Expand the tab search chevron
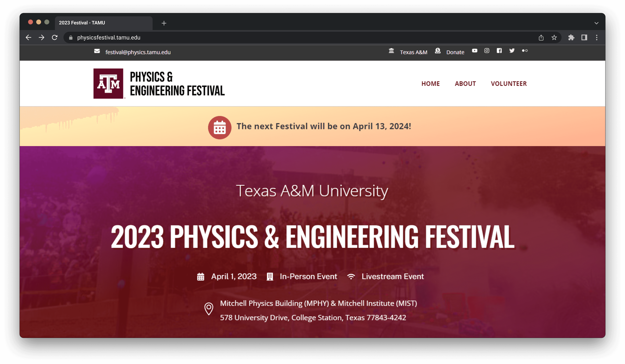 tap(596, 23)
